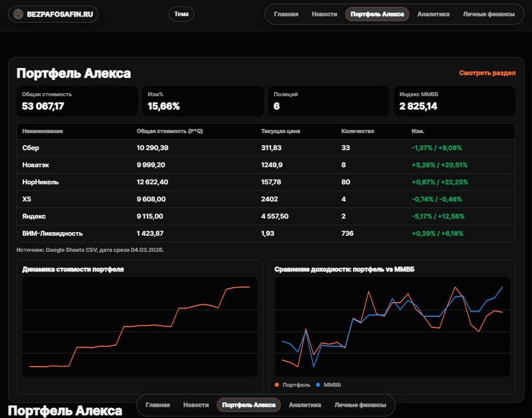The height and width of the screenshot is (418, 532).
Task: Click ВИМ-Ликвидность current price 1,93
Action: pos(267,233)
